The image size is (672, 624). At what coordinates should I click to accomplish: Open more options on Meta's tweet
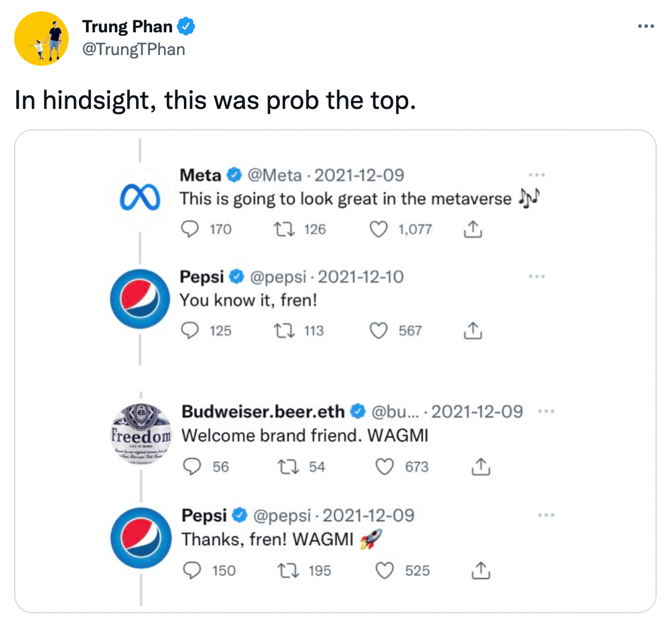pyautogui.click(x=536, y=175)
